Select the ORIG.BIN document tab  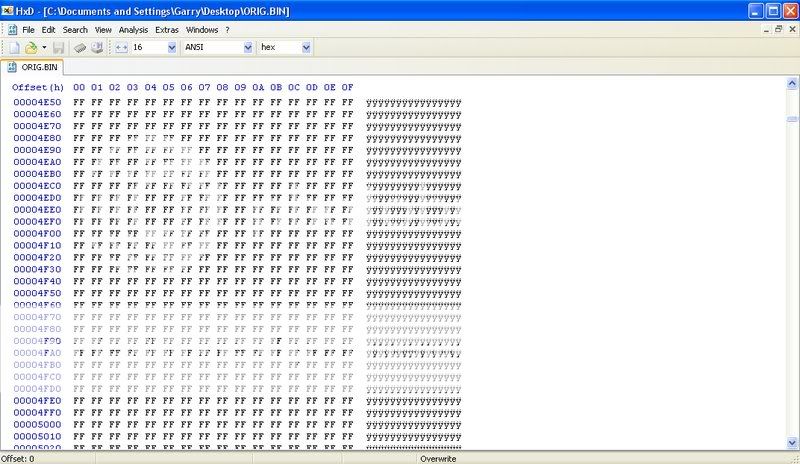click(x=33, y=67)
